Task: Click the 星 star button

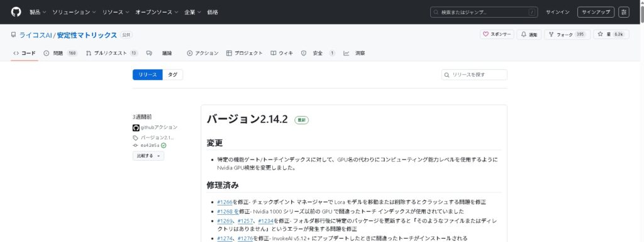Action: (611, 35)
